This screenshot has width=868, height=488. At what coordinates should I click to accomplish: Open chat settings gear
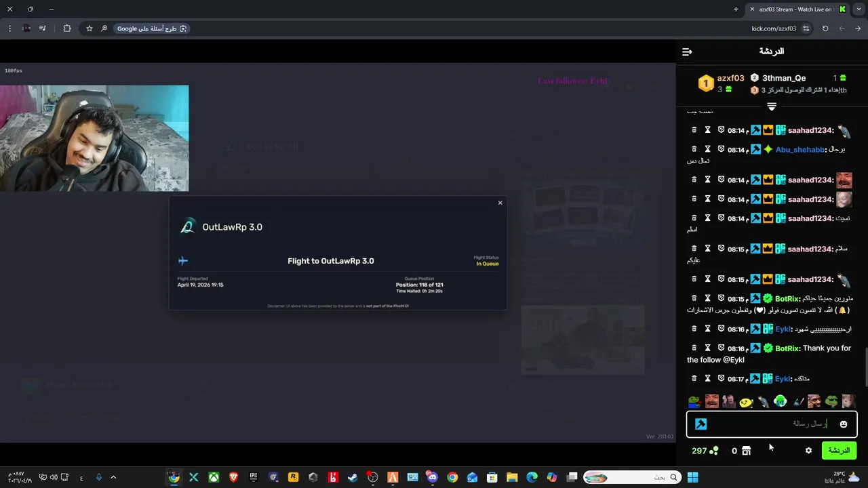tap(808, 451)
